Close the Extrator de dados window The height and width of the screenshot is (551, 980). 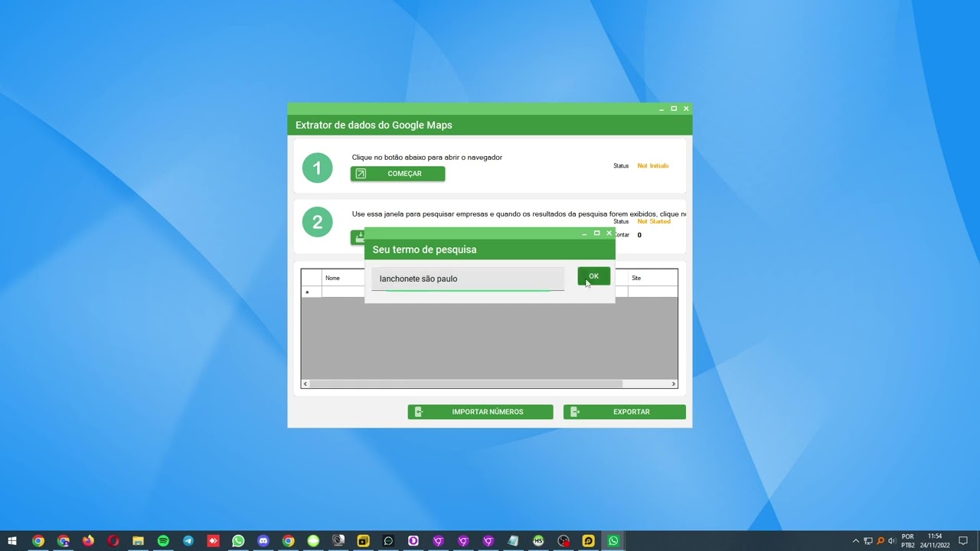coord(686,109)
